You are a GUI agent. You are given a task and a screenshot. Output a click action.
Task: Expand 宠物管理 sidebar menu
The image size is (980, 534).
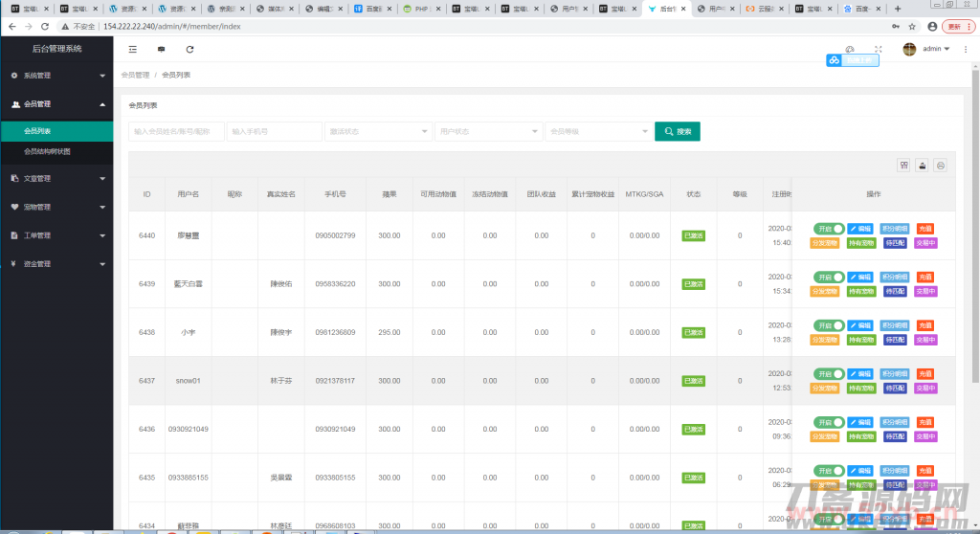coord(56,207)
